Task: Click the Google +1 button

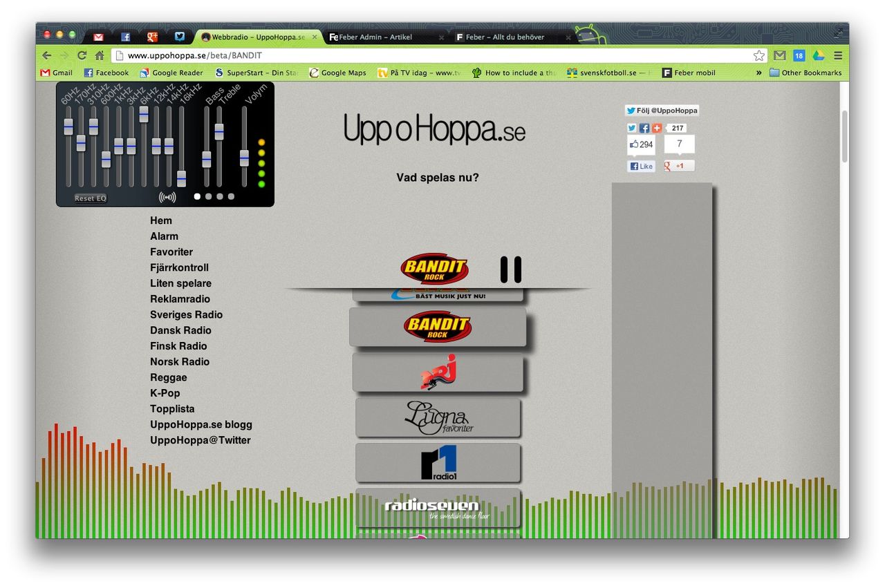Action: pos(679,166)
